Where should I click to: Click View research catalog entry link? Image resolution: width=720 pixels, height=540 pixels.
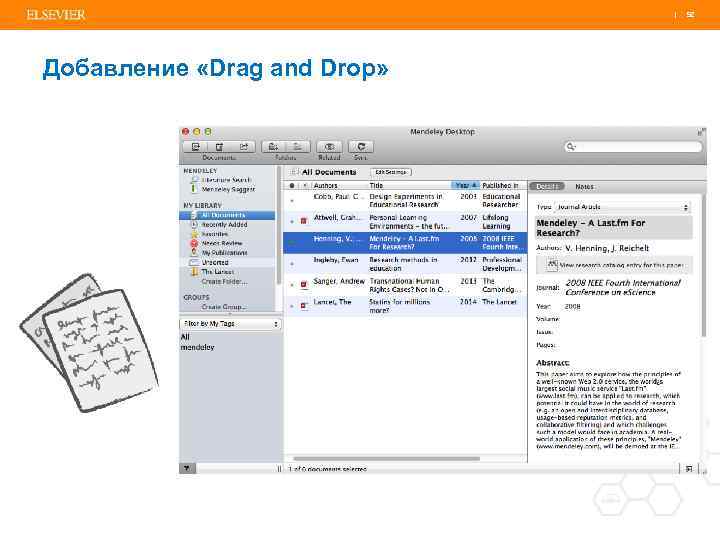coord(621,265)
